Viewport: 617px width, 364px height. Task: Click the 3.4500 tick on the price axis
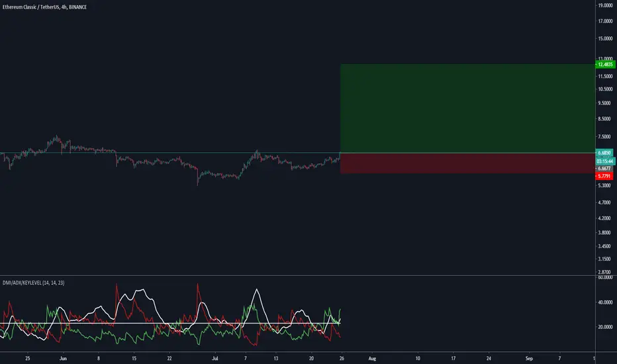[x=604, y=246]
